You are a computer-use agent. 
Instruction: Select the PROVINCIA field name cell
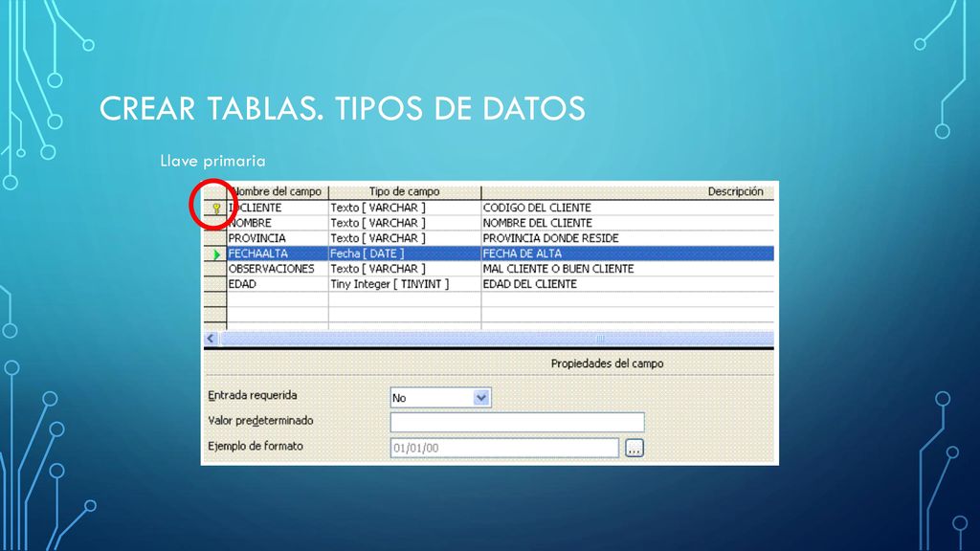point(278,238)
